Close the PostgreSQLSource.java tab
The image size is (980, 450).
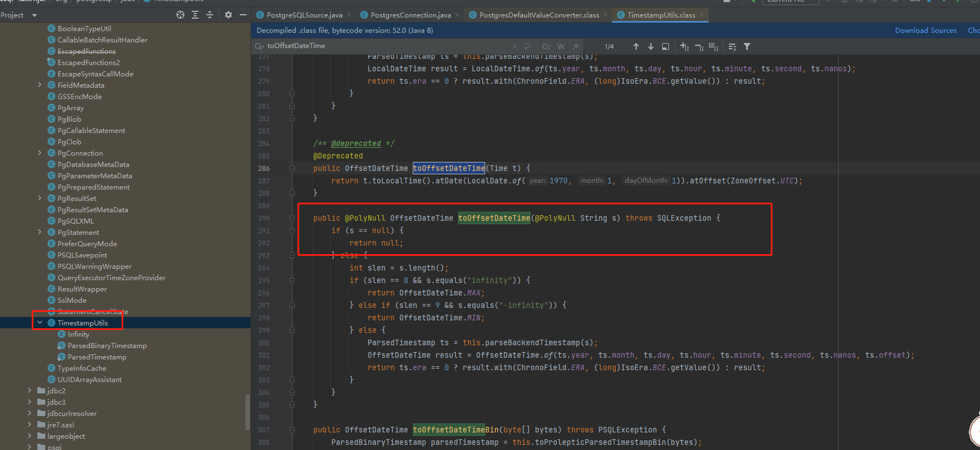[x=349, y=15]
